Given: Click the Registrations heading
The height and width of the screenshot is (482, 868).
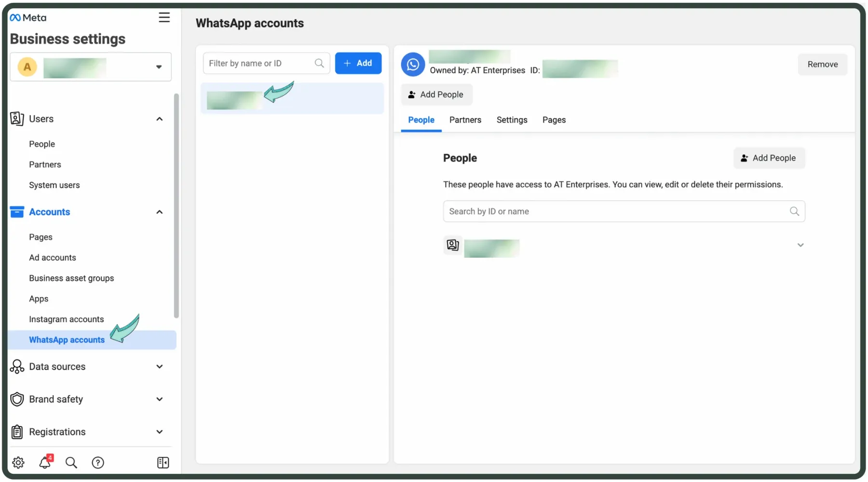Looking at the screenshot, I should click(x=57, y=432).
